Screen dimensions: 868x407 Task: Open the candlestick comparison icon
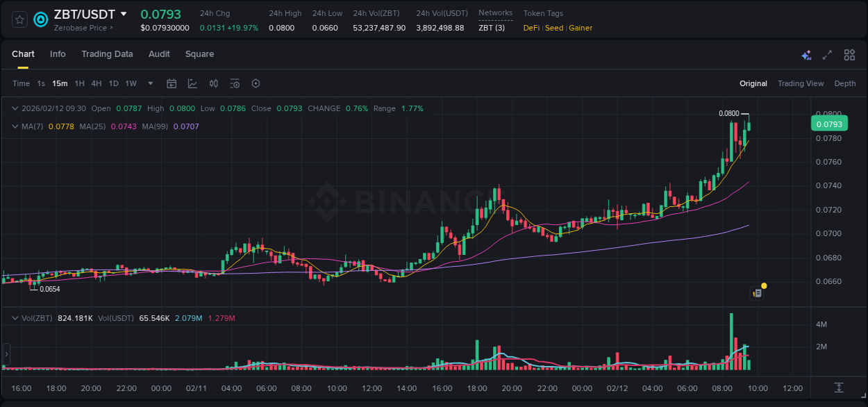214,83
